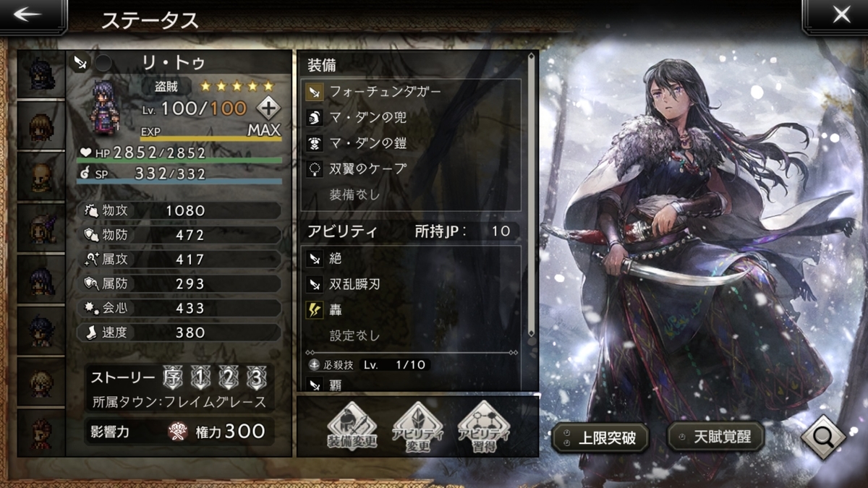Tap the plus icon beside Lv. 100/100

[268, 110]
